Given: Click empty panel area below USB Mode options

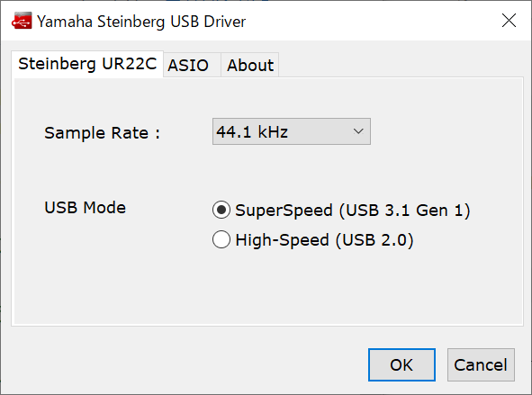Looking at the screenshot, I should click(268, 288).
